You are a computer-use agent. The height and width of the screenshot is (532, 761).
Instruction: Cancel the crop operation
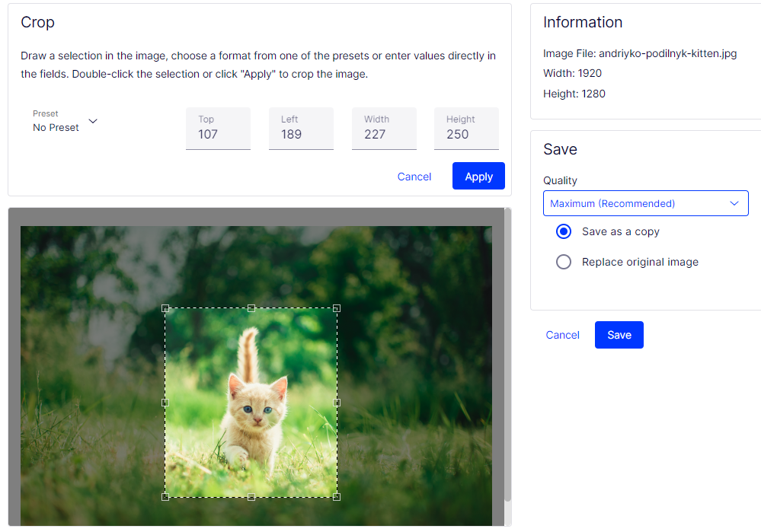coord(414,177)
